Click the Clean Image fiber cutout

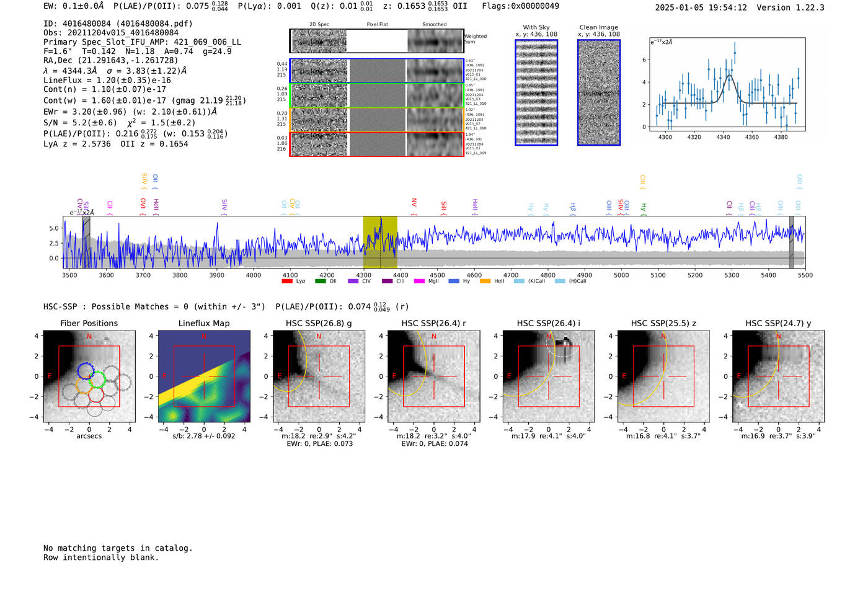click(599, 92)
